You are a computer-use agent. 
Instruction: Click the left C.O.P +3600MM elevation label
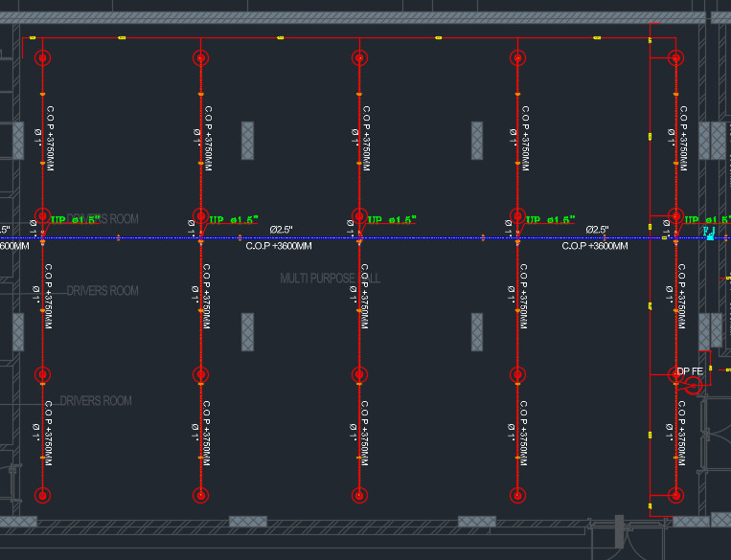tap(278, 247)
